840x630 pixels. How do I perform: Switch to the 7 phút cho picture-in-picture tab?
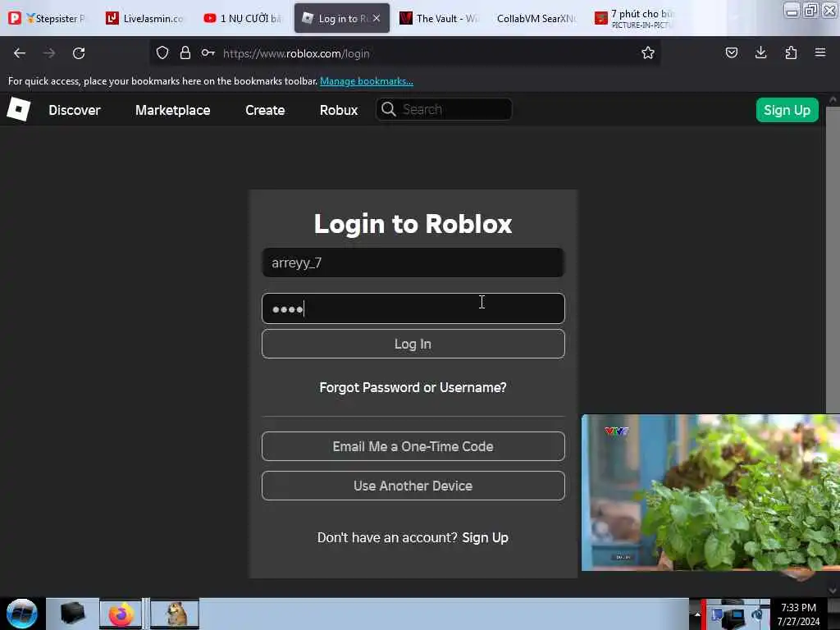635,18
